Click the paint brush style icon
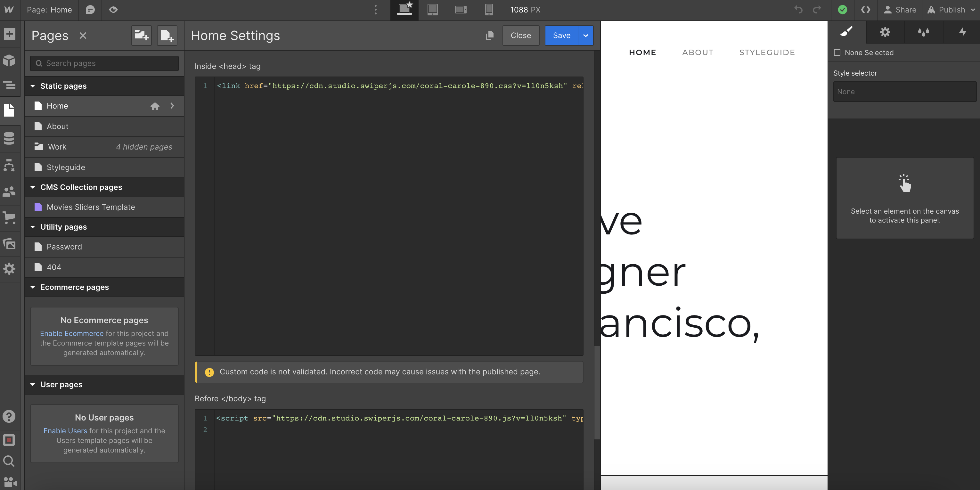The width and height of the screenshot is (980, 490). coord(847,32)
